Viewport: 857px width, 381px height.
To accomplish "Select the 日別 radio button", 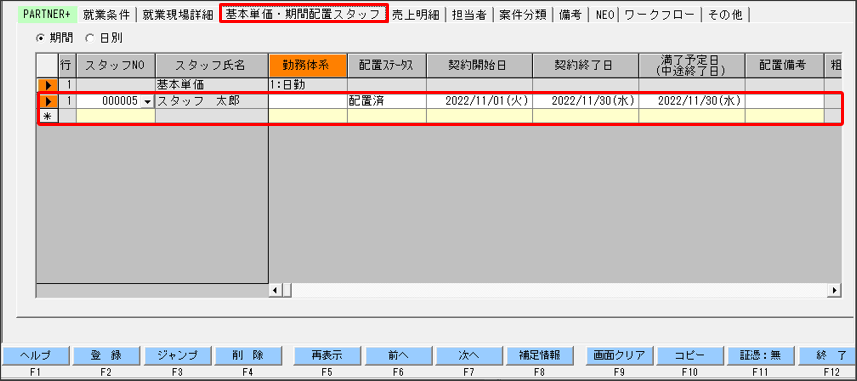I will pos(90,38).
